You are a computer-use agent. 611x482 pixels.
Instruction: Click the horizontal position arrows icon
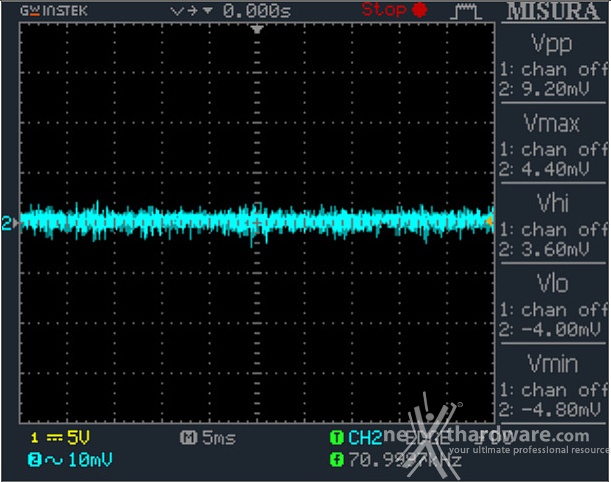tap(191, 11)
